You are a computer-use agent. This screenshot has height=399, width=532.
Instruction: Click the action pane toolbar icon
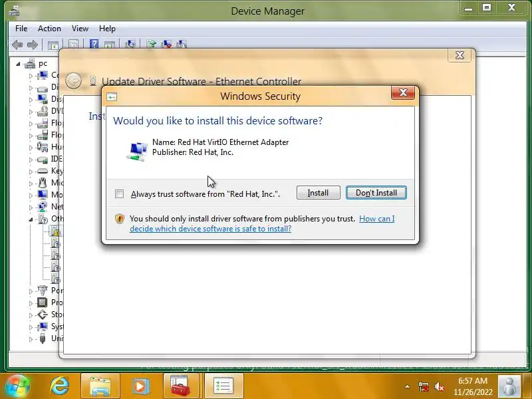tap(110, 45)
